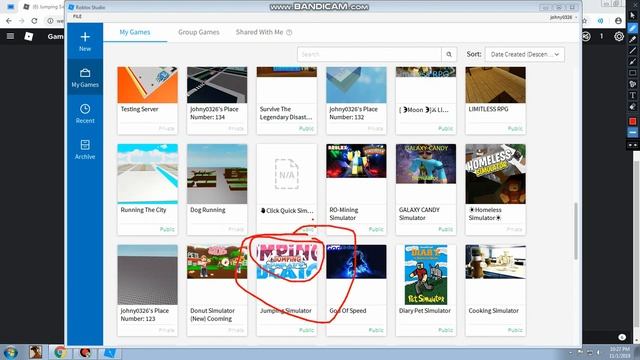
Task: Open Roblox Studio from the taskbar
Action: point(109,352)
